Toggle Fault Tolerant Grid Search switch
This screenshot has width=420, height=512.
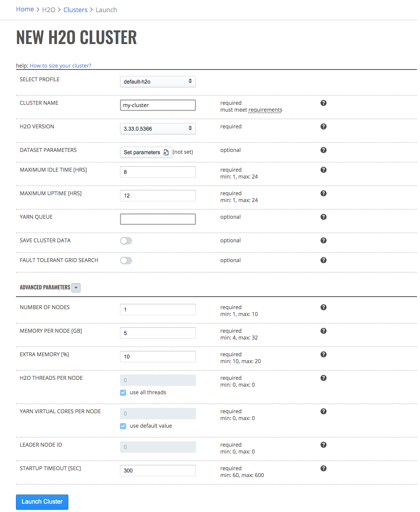click(126, 261)
